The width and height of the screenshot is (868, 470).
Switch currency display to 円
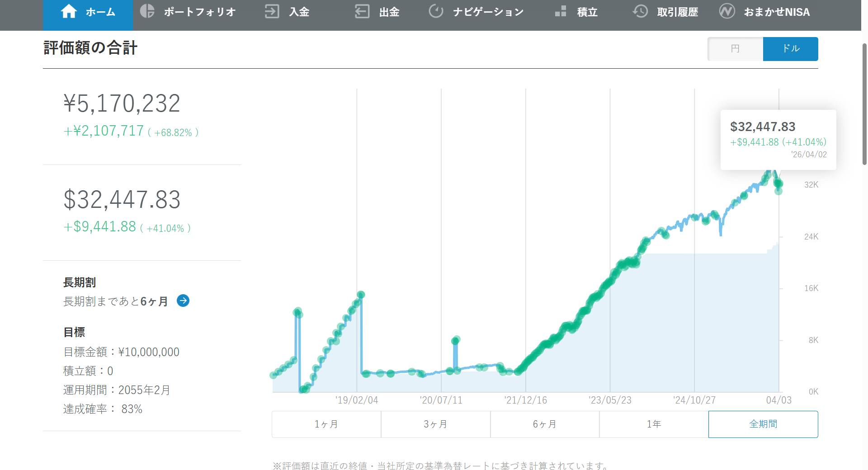[735, 49]
